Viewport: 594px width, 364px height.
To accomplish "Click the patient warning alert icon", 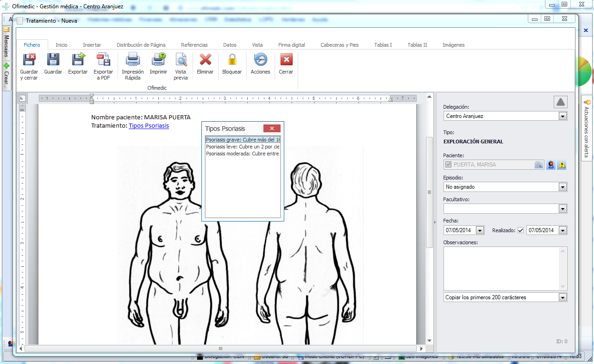I will [x=562, y=165].
